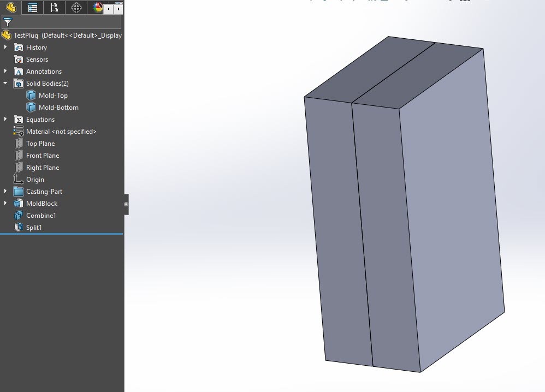The image size is (545, 392).
Task: Select the Top Plane icon
Action: point(19,143)
